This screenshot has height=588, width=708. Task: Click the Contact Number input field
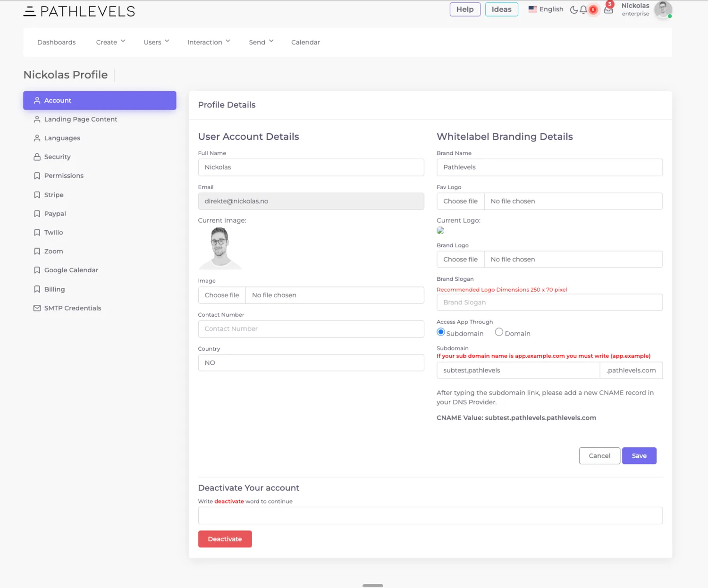coord(311,329)
